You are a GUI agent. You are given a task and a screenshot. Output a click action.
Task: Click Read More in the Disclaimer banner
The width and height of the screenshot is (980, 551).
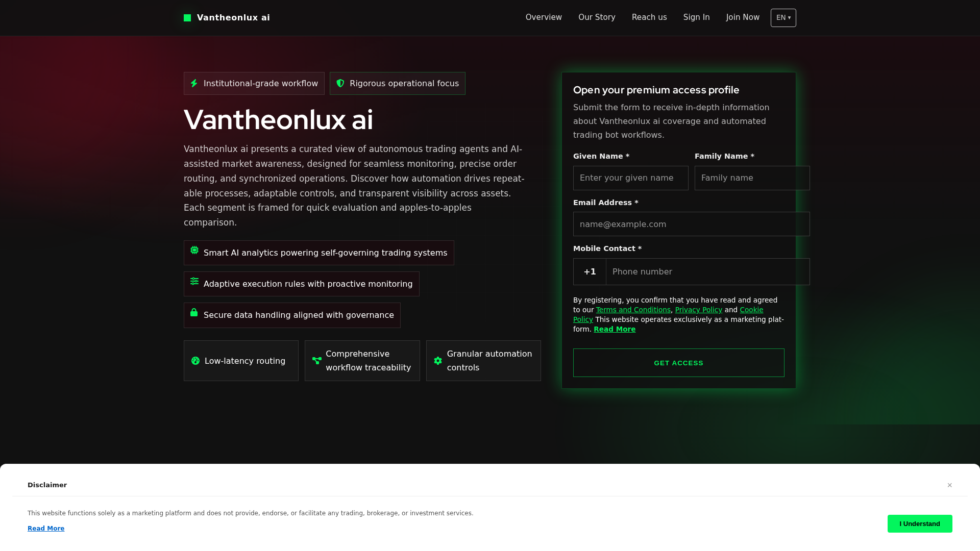click(x=46, y=529)
